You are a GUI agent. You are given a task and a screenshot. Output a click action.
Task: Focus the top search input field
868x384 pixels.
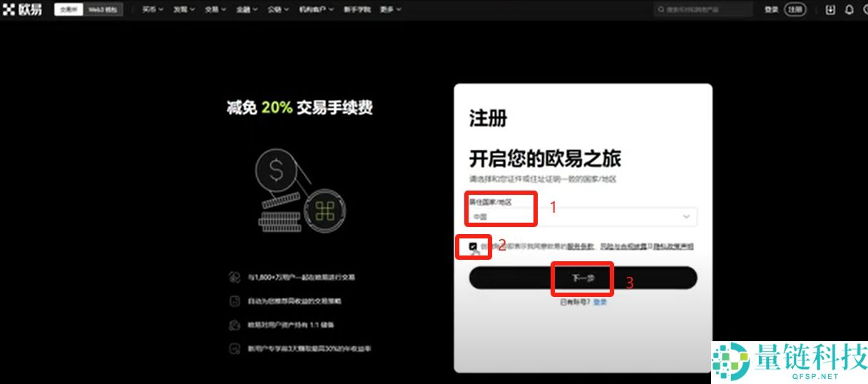click(x=703, y=10)
